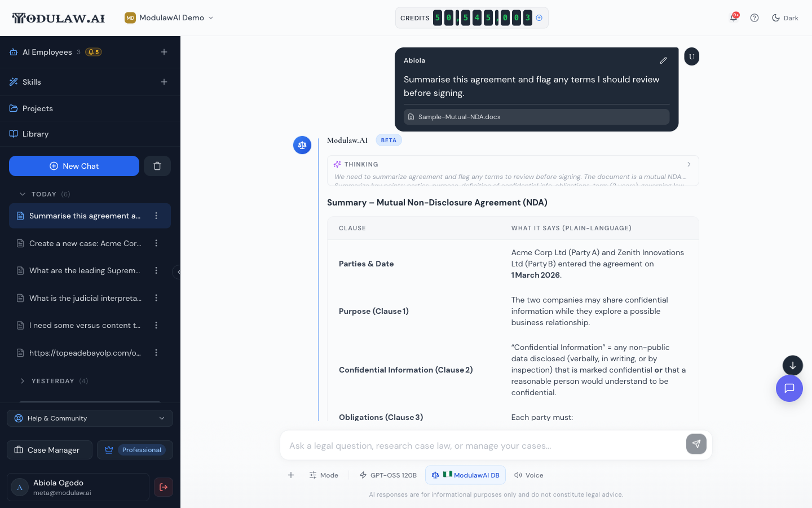The width and height of the screenshot is (812, 508).
Task: Jump to the bottom with the down-arrow button
Action: click(792, 365)
